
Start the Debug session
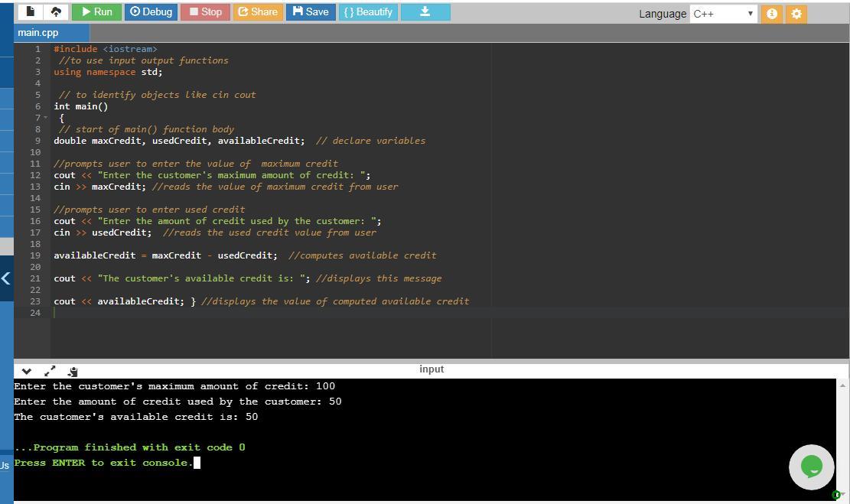(151, 11)
